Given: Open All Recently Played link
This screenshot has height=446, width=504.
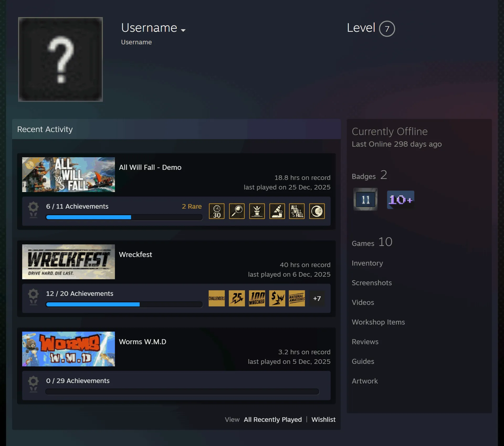Looking at the screenshot, I should [273, 419].
